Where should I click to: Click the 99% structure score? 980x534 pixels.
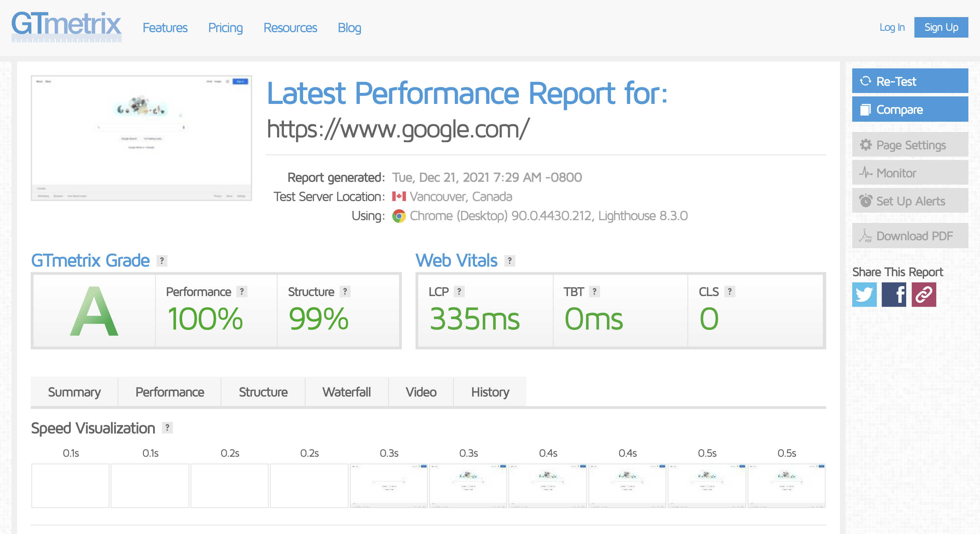pyautogui.click(x=319, y=319)
